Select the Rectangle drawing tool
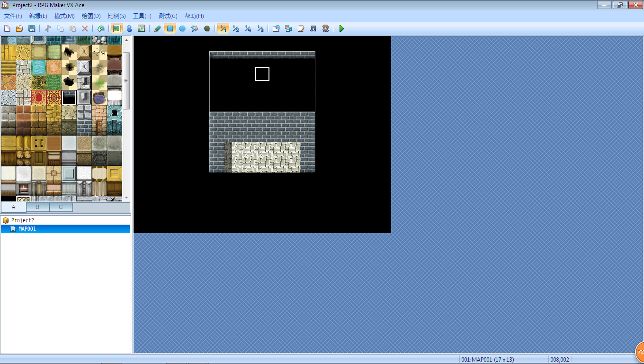Screen dimensions: 644x364 click(170, 28)
